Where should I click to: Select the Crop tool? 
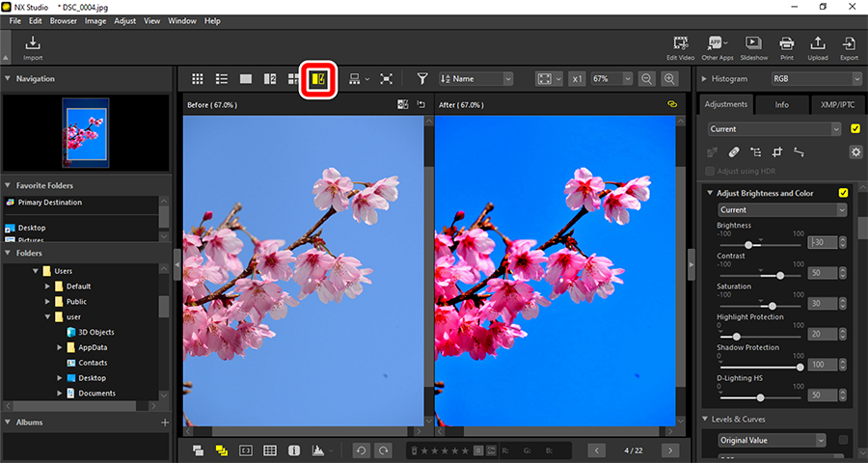point(777,151)
